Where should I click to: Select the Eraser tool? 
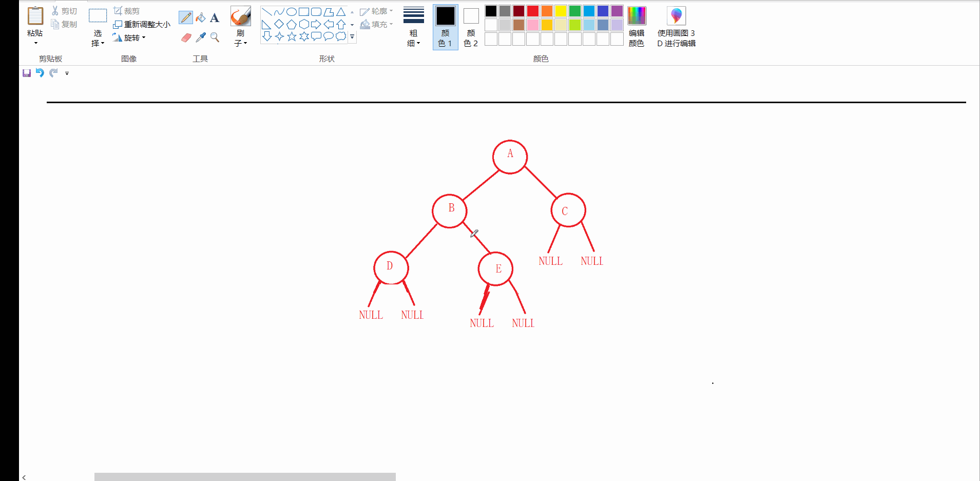(x=185, y=37)
